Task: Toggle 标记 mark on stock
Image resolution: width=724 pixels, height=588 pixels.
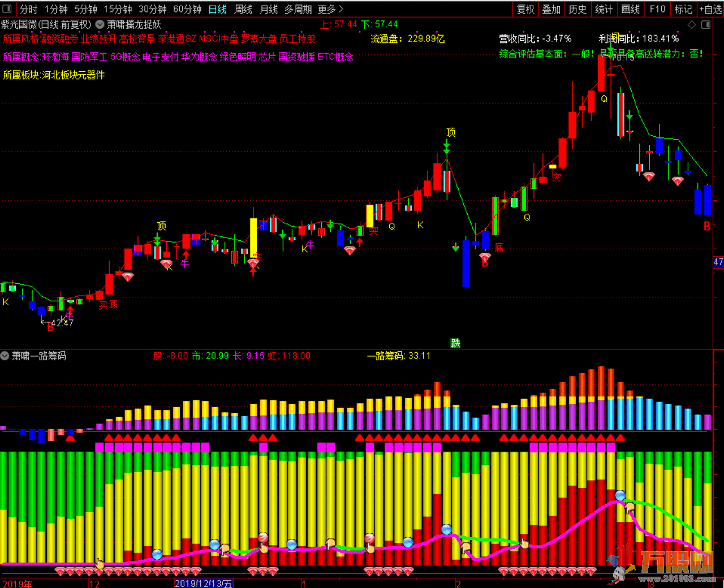Action: (x=683, y=9)
